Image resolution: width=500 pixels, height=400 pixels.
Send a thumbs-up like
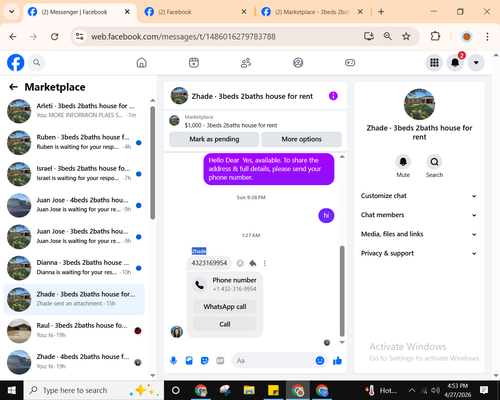pyautogui.click(x=337, y=360)
